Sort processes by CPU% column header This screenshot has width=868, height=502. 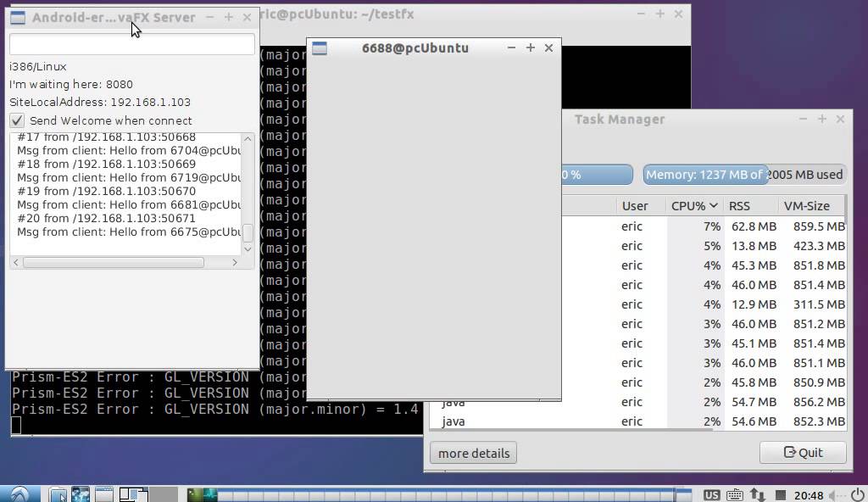click(x=694, y=205)
